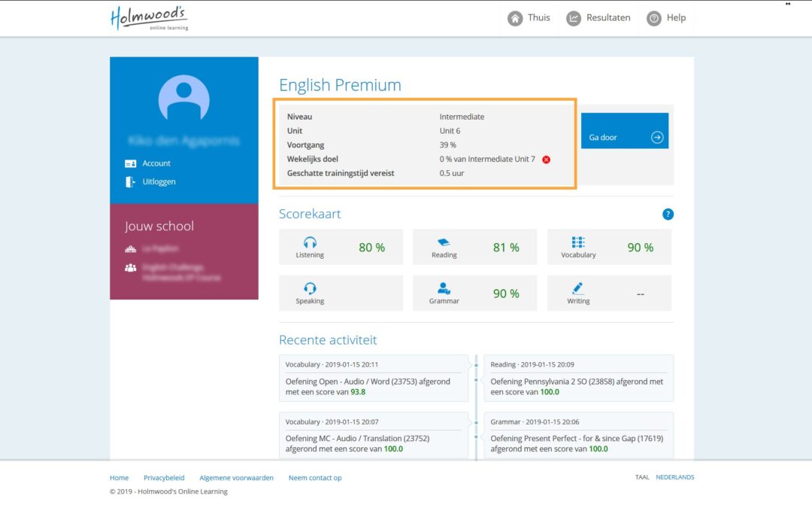The height and width of the screenshot is (508, 812).
Task: Click the Grammar person icon
Action: (444, 288)
